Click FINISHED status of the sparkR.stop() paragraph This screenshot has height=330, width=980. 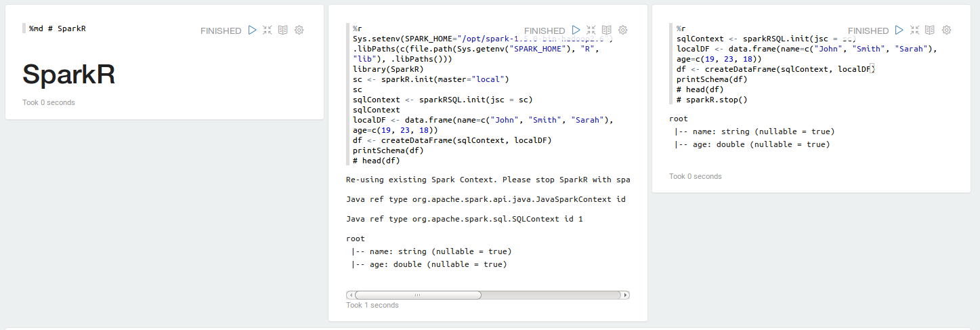[x=868, y=31]
